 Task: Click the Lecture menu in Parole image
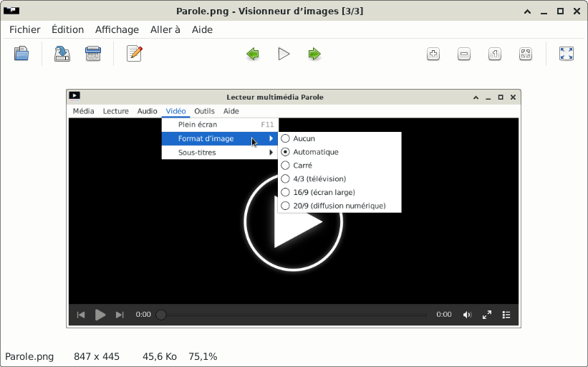pos(115,111)
